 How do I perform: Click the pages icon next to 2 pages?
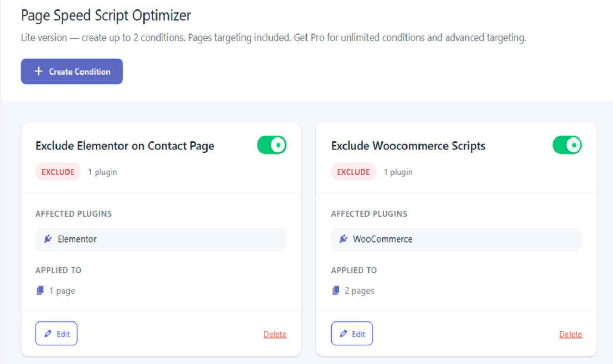[336, 291]
